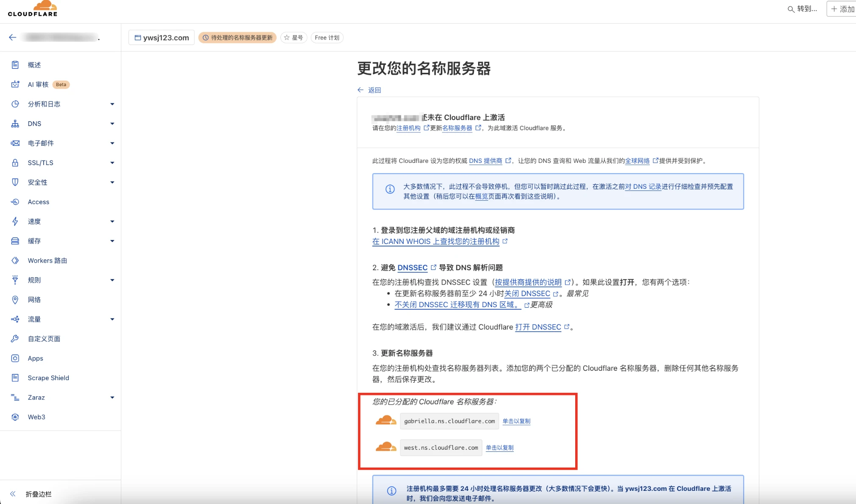Click the west.ns.cloudflare.com nameserver field

pyautogui.click(x=441, y=448)
